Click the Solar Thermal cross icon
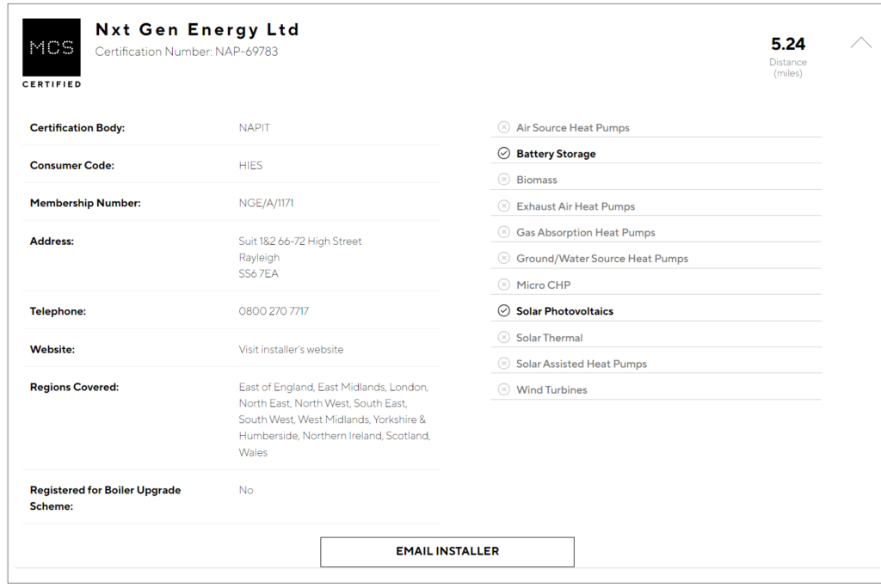The width and height of the screenshot is (881, 588). pyautogui.click(x=504, y=337)
